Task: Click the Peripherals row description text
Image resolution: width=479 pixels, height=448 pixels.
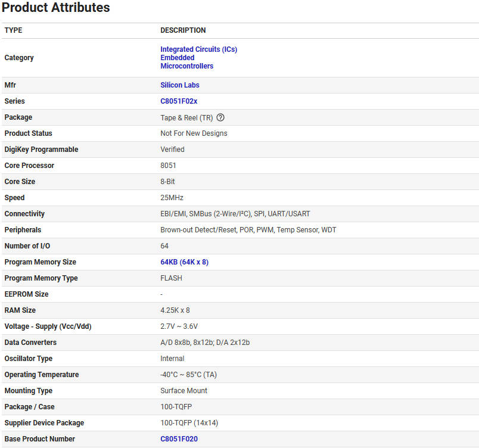Action: (248, 230)
